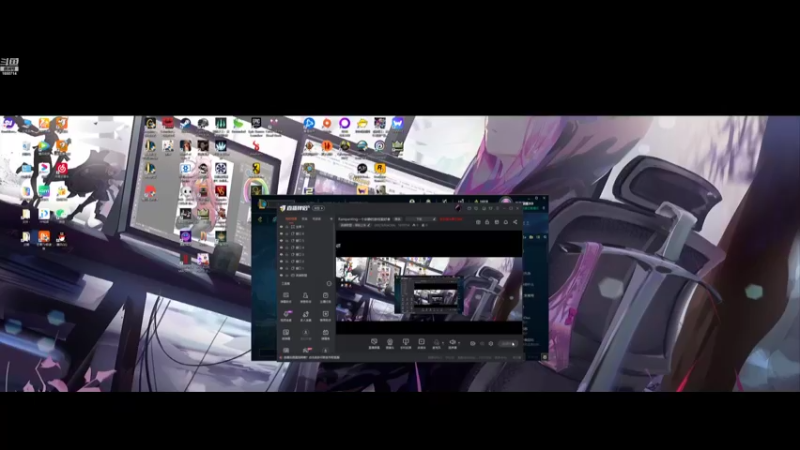Screen dimensions: 800x450
Task: Click the back arrow in the League client
Action: click(260, 219)
